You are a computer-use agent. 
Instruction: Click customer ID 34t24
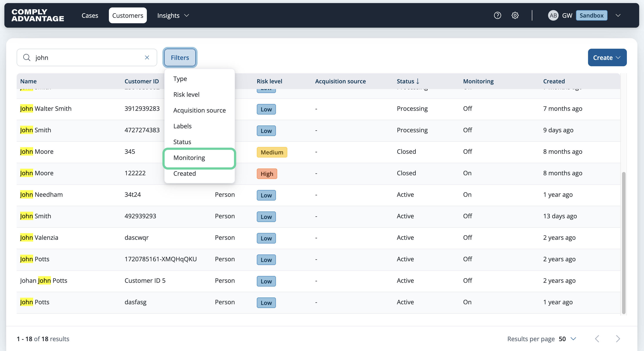(x=133, y=195)
